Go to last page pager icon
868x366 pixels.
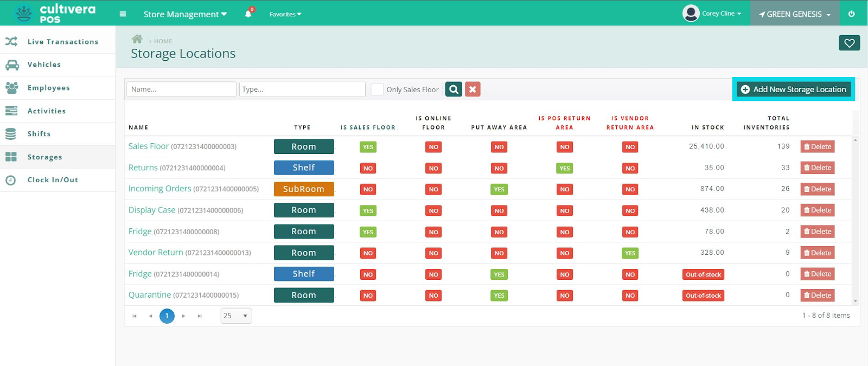pyautogui.click(x=200, y=316)
